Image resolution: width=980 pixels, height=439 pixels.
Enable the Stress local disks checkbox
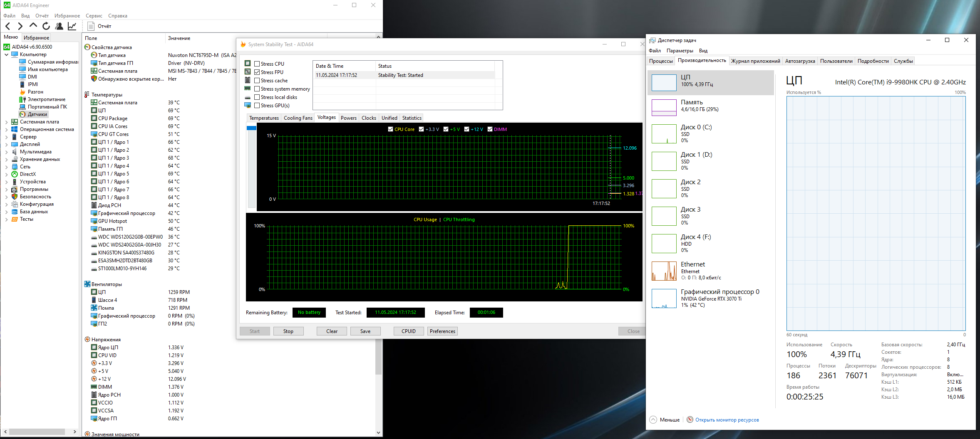(x=257, y=97)
